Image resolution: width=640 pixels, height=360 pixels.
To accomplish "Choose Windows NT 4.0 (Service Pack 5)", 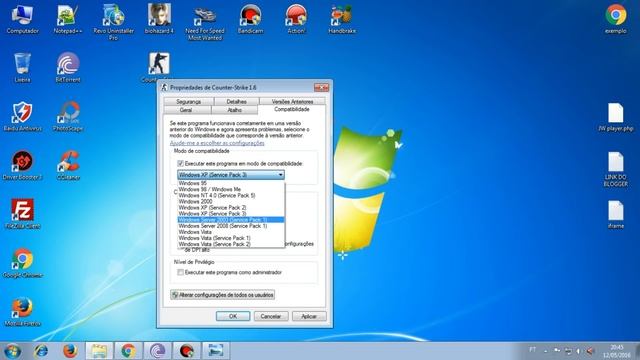I will click(x=231, y=196).
